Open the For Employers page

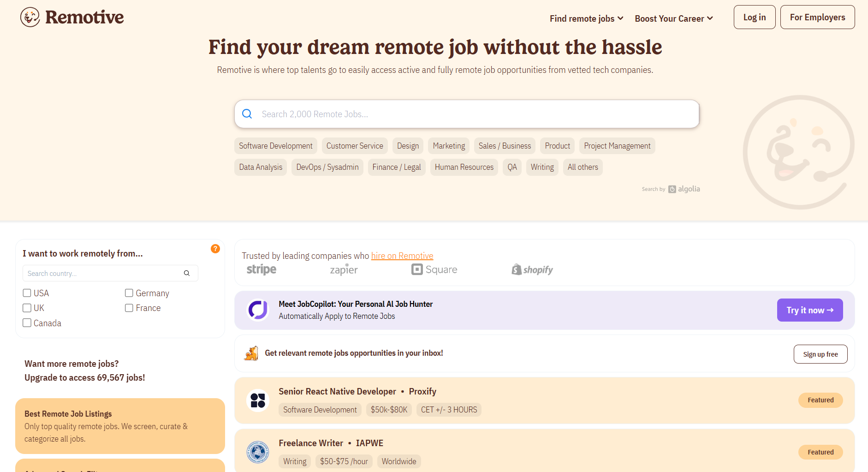coord(817,17)
